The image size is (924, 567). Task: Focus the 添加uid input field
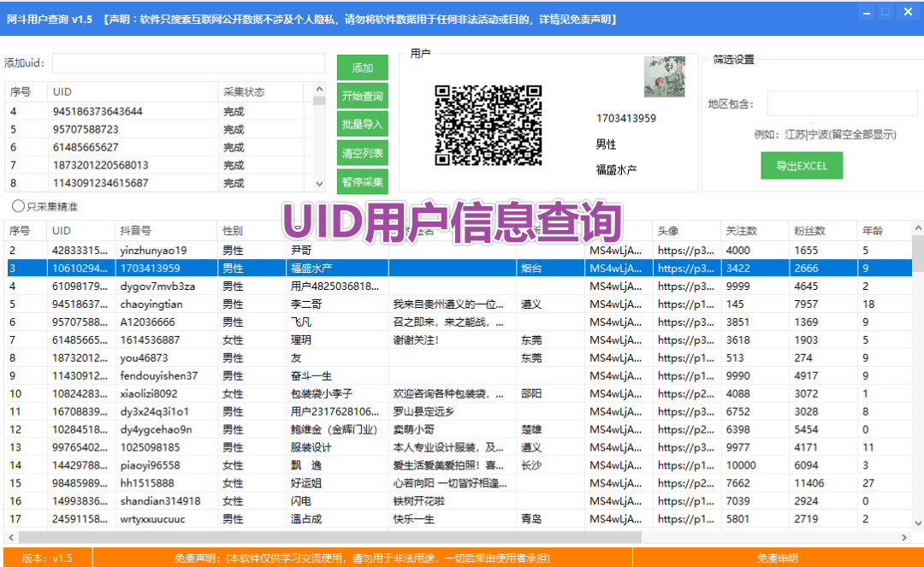click(x=188, y=63)
